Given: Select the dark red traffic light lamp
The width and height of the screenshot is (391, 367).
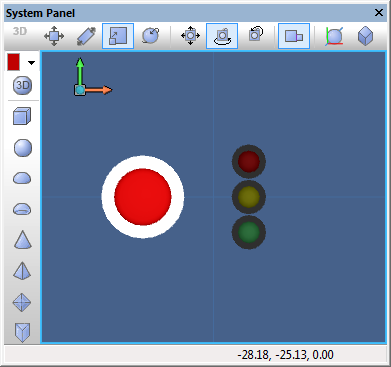Looking at the screenshot, I should 249,161.
